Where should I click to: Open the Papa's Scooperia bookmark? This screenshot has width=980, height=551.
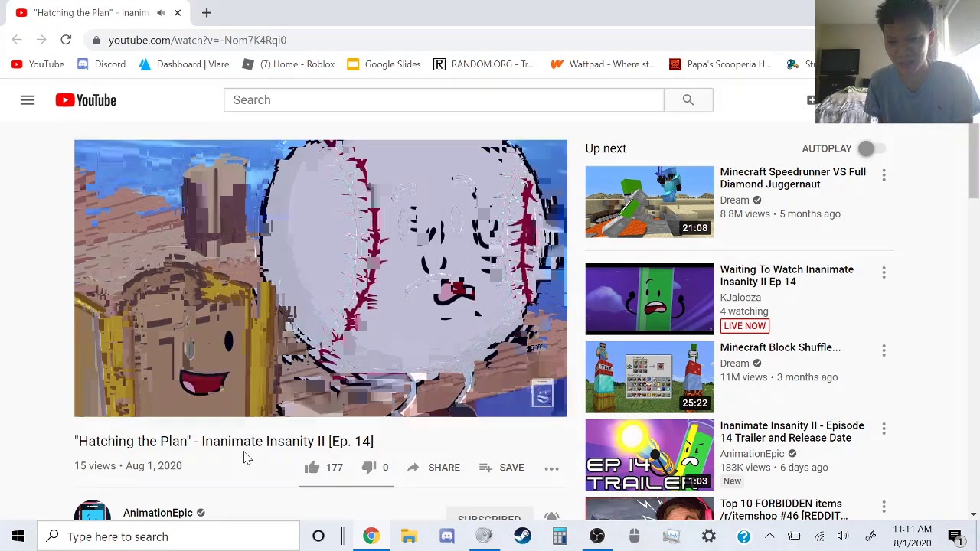[x=720, y=64]
